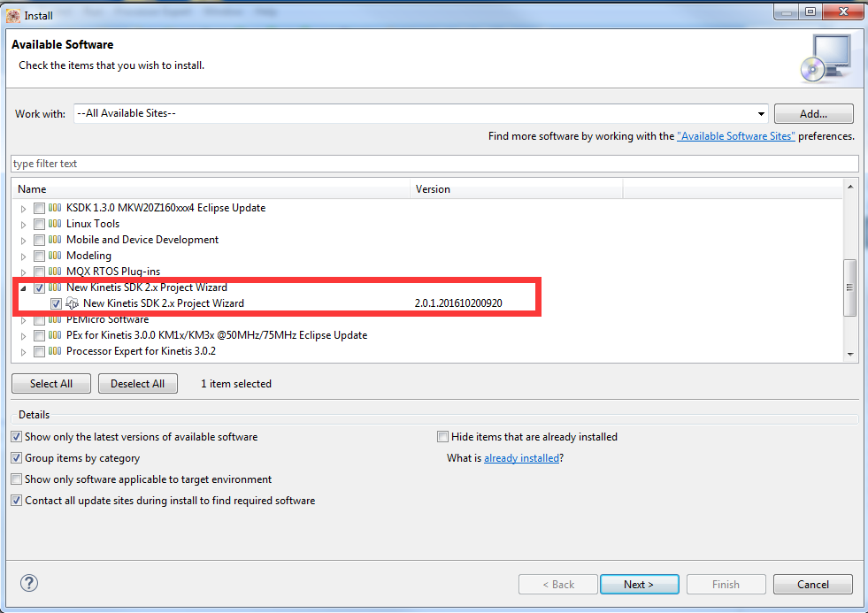Check the MQX RTOS Plug-ins checkbox

(x=39, y=272)
